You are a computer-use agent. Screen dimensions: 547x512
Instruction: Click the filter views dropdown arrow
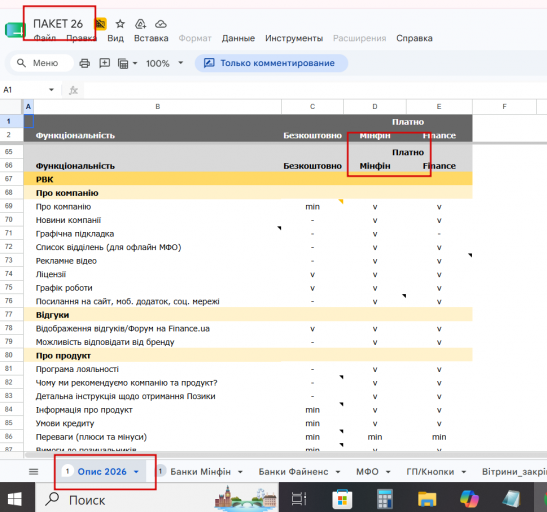click(x=135, y=63)
